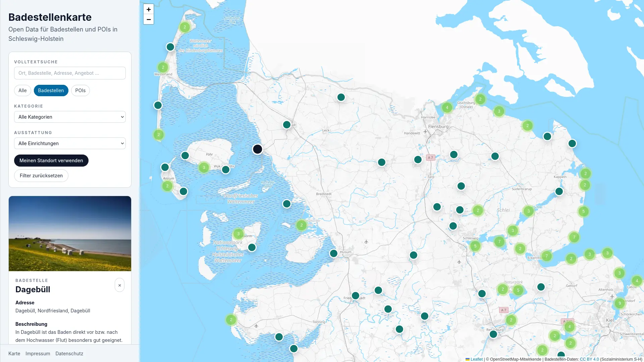Viewport: 644px width, 362px height.
Task: Toggle the Badestellen filter pill
Action: pos(51,90)
